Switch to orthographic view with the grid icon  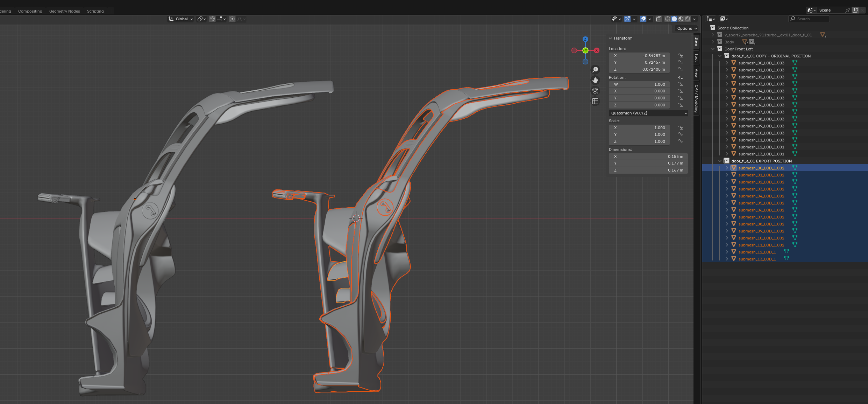(595, 101)
